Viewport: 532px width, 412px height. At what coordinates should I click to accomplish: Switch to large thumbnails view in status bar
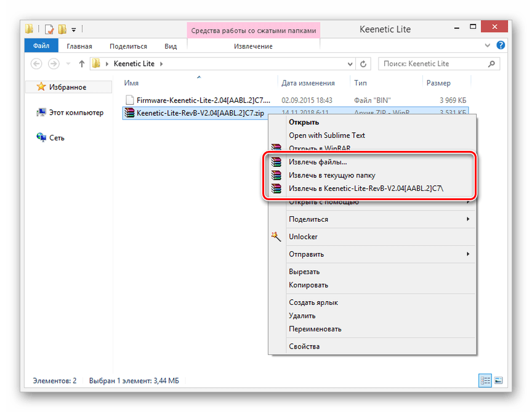[498, 381]
